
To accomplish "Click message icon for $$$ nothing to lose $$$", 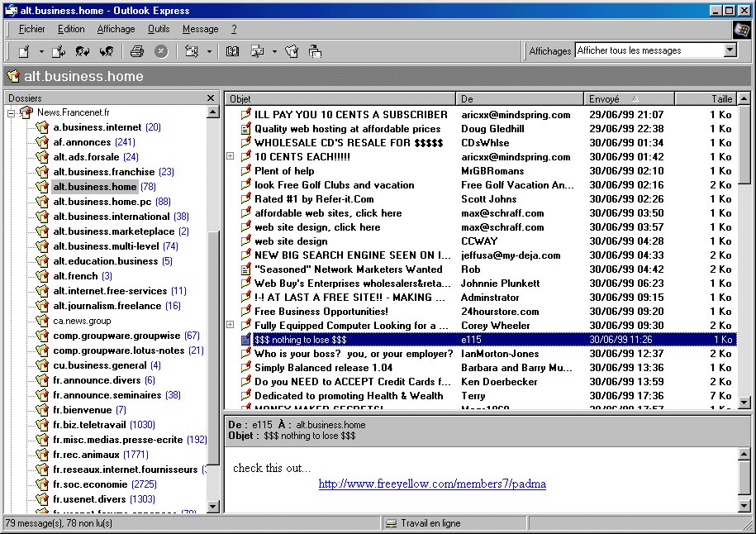I will 246,340.
